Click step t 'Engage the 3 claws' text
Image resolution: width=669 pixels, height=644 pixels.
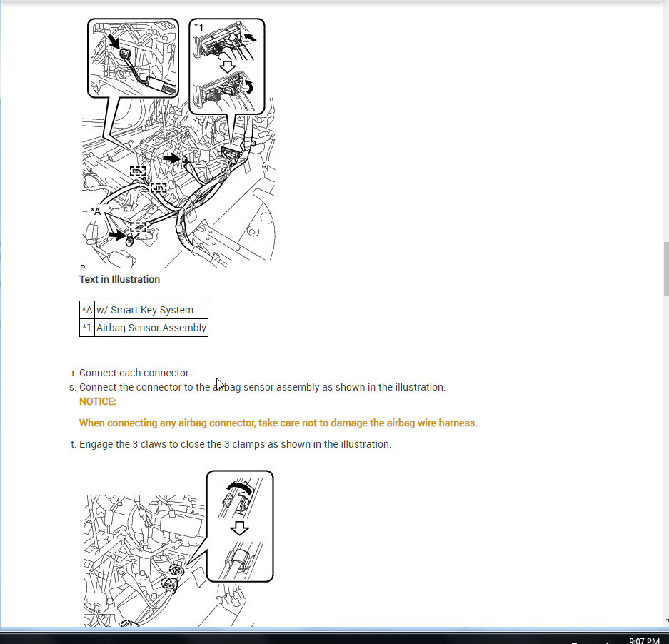pyautogui.click(x=235, y=444)
